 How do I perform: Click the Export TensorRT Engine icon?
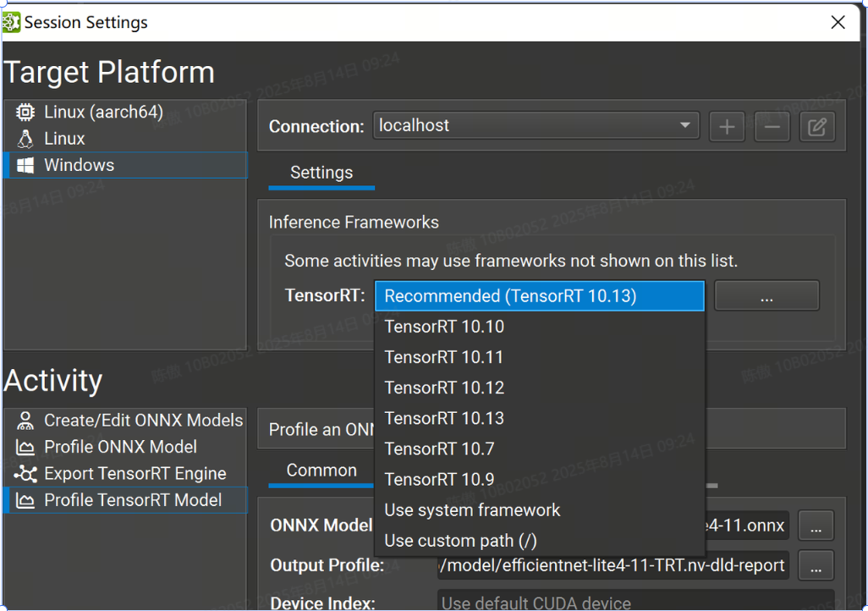[25, 474]
